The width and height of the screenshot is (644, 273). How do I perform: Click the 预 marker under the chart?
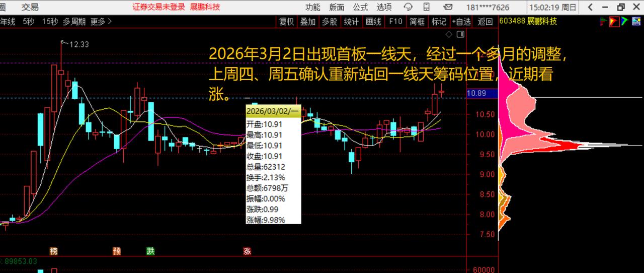tap(117, 251)
